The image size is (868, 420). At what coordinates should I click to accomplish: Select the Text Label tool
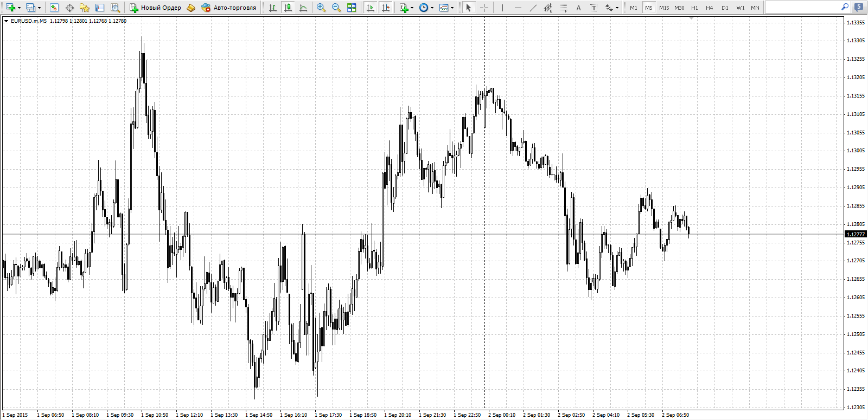pos(593,8)
